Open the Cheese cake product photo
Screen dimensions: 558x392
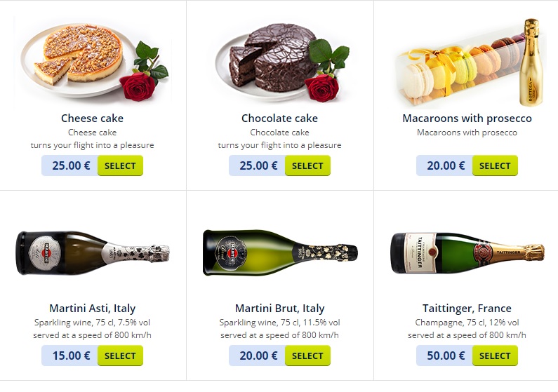pos(92,60)
